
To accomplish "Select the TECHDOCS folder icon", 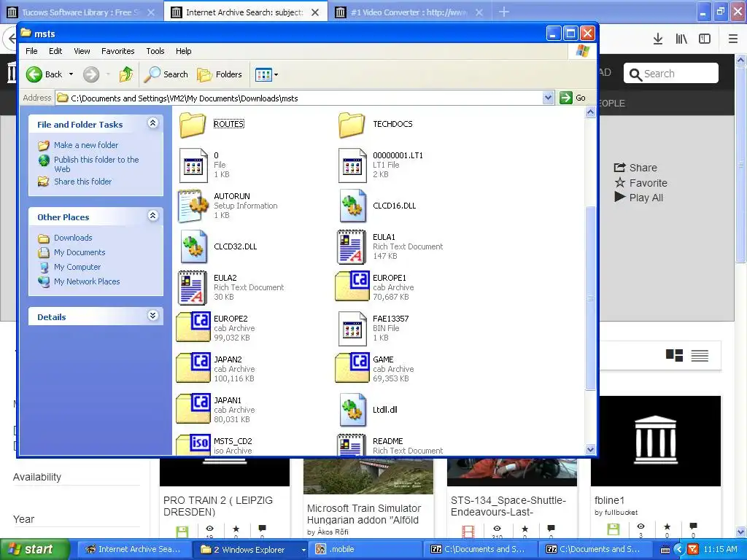I will [x=352, y=125].
